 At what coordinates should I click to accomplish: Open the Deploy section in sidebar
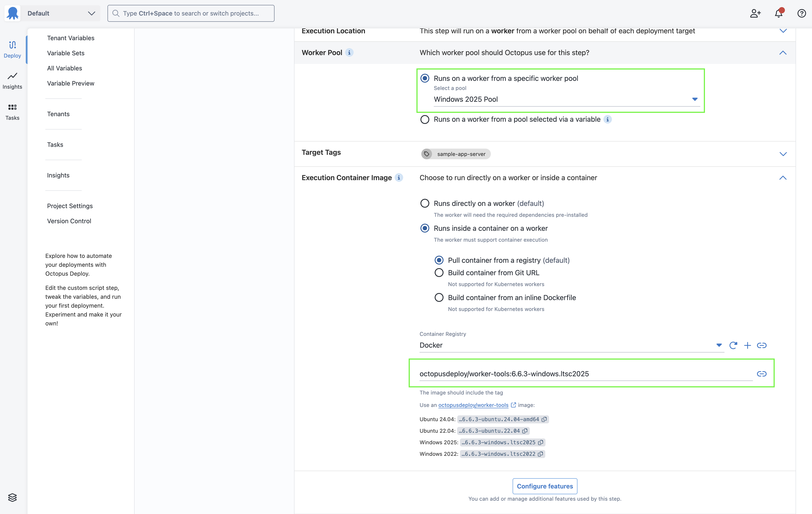point(12,49)
